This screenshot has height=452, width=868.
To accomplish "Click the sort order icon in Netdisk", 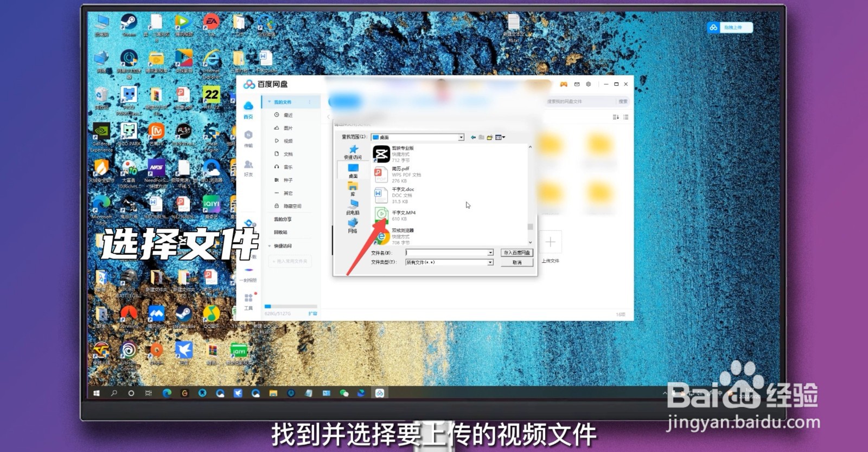I will tap(615, 117).
